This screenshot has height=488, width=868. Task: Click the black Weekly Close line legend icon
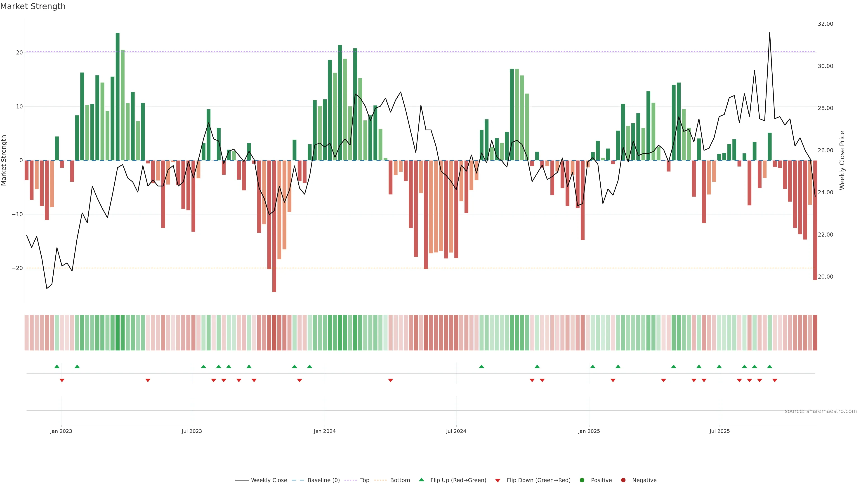tap(242, 480)
